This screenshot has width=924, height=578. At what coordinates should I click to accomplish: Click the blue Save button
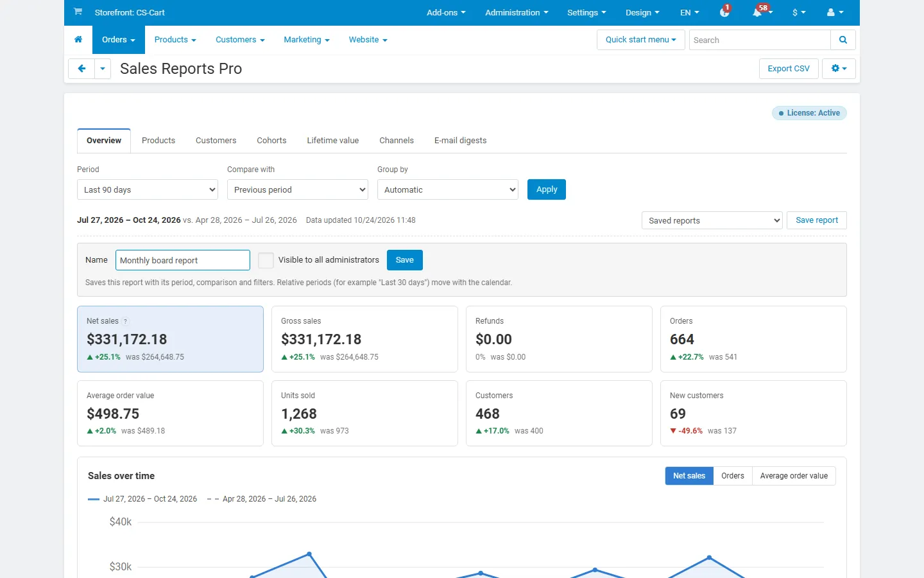[405, 260]
